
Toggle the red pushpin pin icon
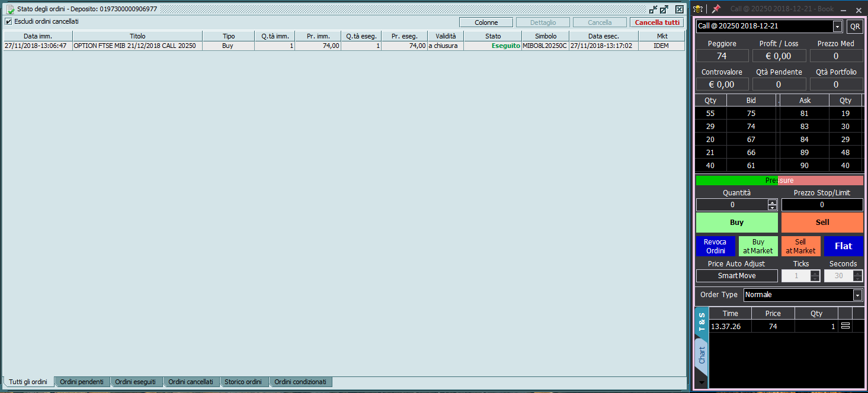[x=716, y=9]
